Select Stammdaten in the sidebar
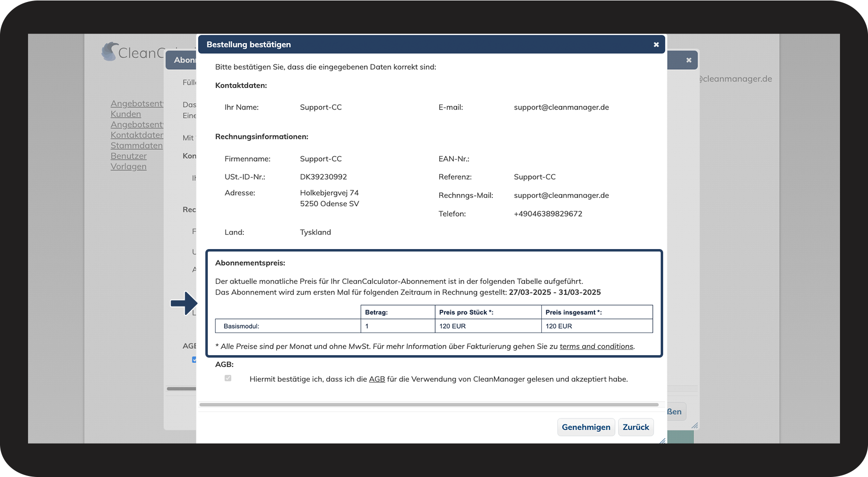The height and width of the screenshot is (477, 868). [x=136, y=145]
